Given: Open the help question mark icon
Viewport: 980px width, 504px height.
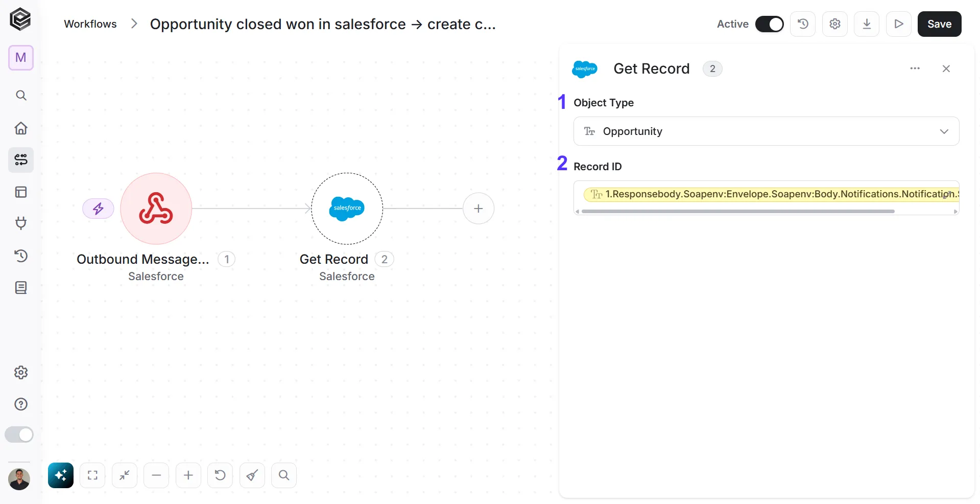Looking at the screenshot, I should coord(21,404).
